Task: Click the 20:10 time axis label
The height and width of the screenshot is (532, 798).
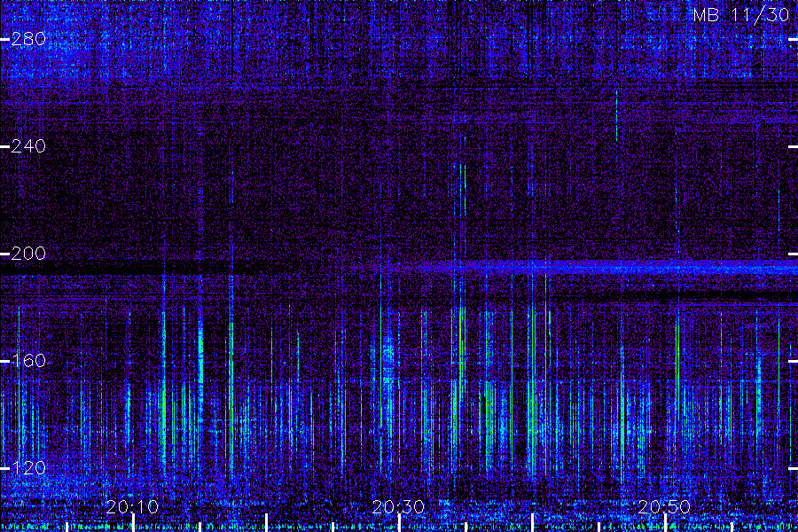Action: tap(132, 506)
